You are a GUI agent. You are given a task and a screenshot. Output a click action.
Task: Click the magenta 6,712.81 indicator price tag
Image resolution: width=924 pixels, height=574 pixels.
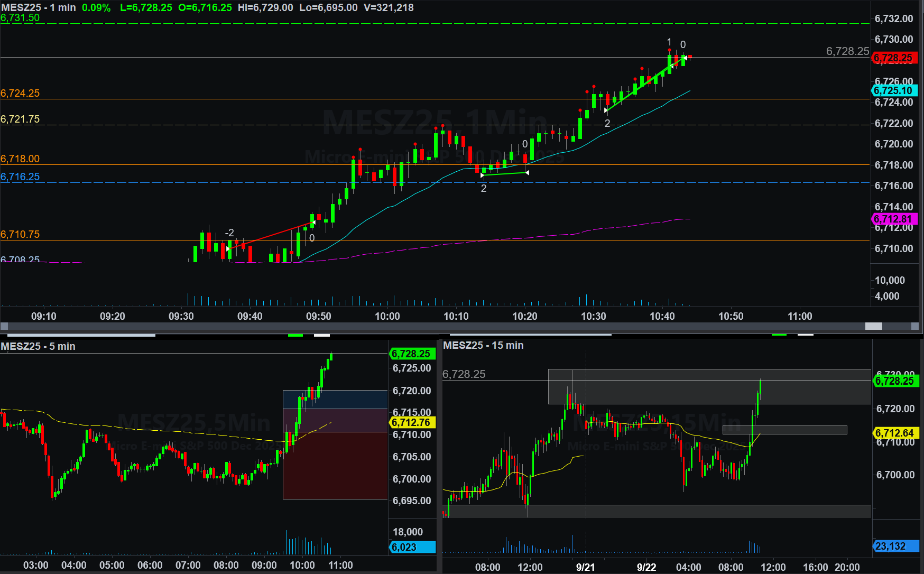pyautogui.click(x=893, y=219)
